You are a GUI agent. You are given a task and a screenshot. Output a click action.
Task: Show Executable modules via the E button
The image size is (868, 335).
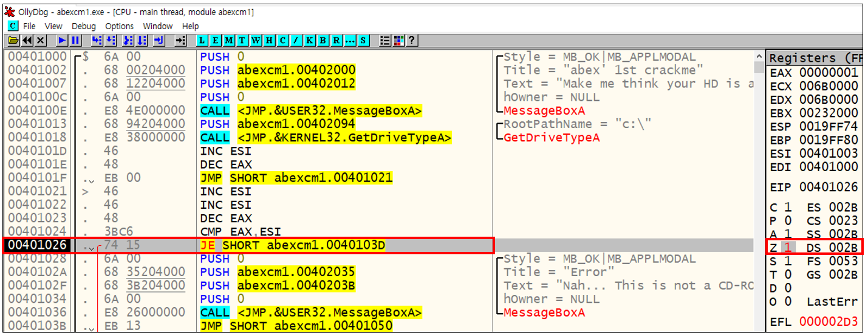point(216,41)
